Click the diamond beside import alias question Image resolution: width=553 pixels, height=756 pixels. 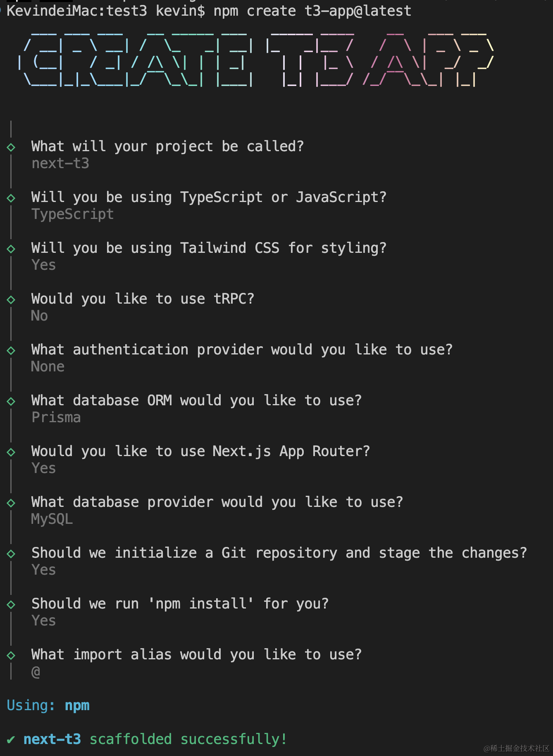pyautogui.click(x=11, y=655)
